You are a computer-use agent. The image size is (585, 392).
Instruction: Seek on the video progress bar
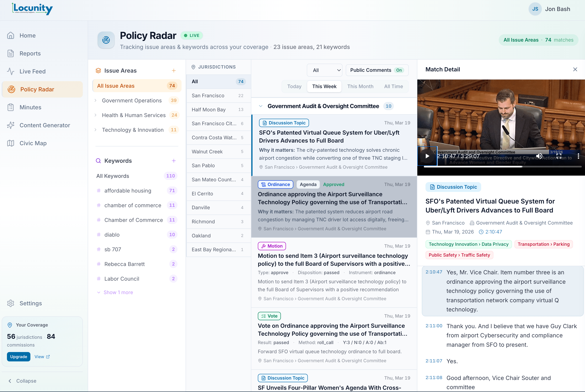click(x=503, y=166)
